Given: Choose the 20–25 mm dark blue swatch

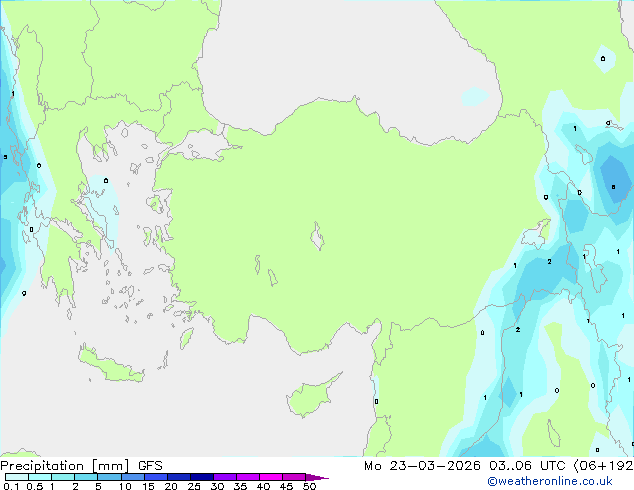Looking at the screenshot, I should (x=178, y=477).
